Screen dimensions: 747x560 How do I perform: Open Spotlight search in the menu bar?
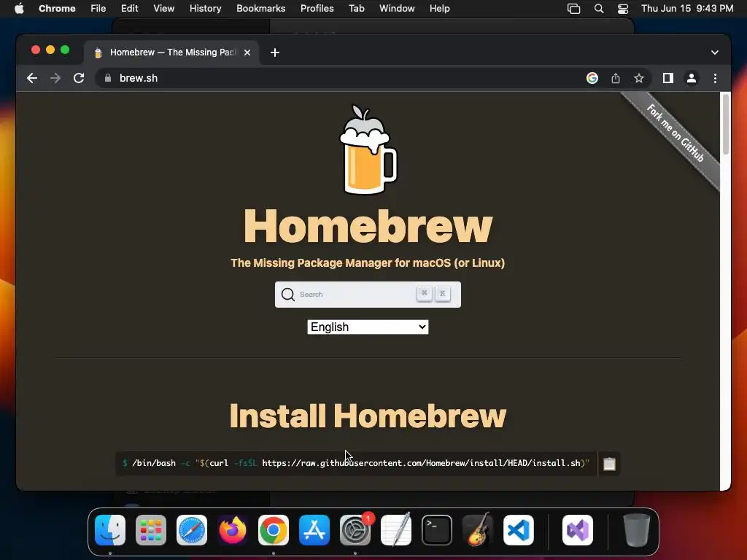599,9
